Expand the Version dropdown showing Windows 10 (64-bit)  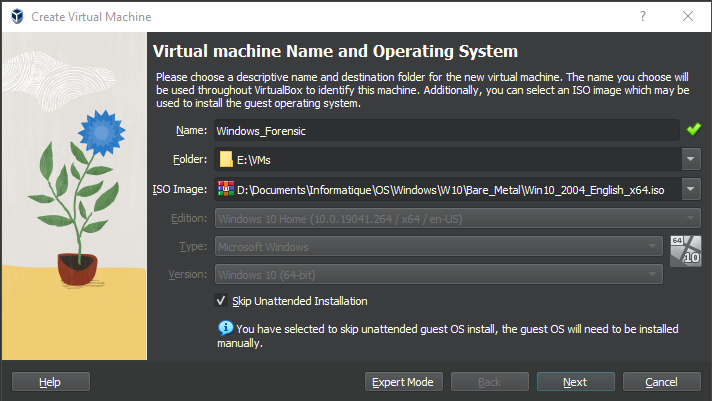click(438, 274)
